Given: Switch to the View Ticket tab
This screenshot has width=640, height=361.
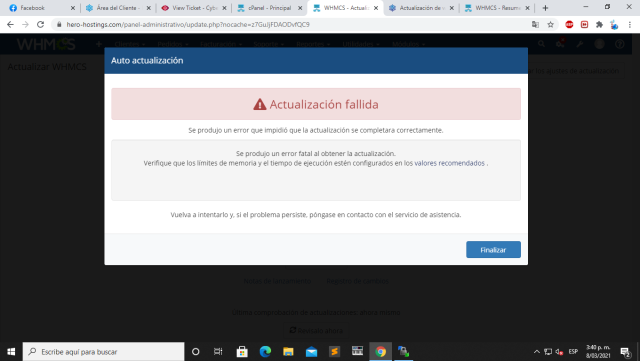Looking at the screenshot, I should pos(195,8).
